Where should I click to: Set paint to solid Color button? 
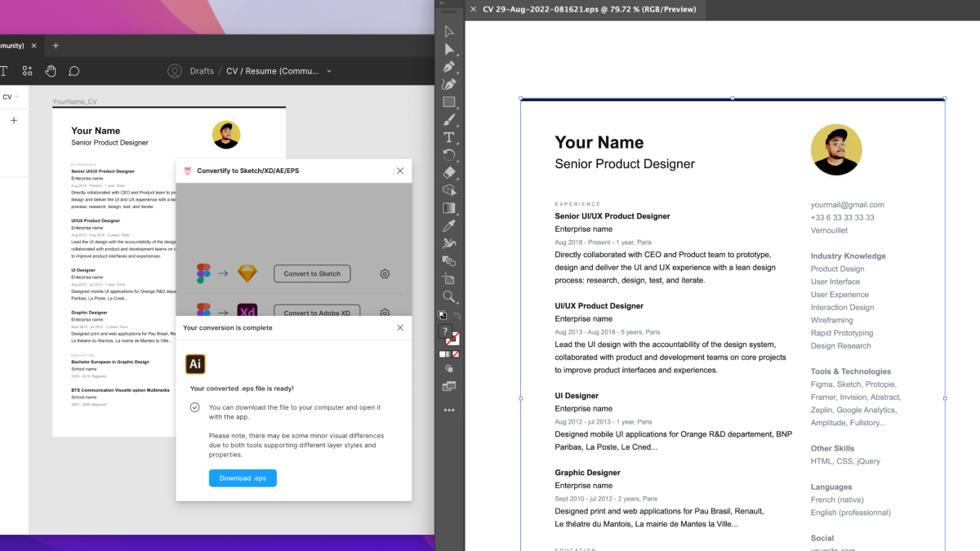coord(442,355)
